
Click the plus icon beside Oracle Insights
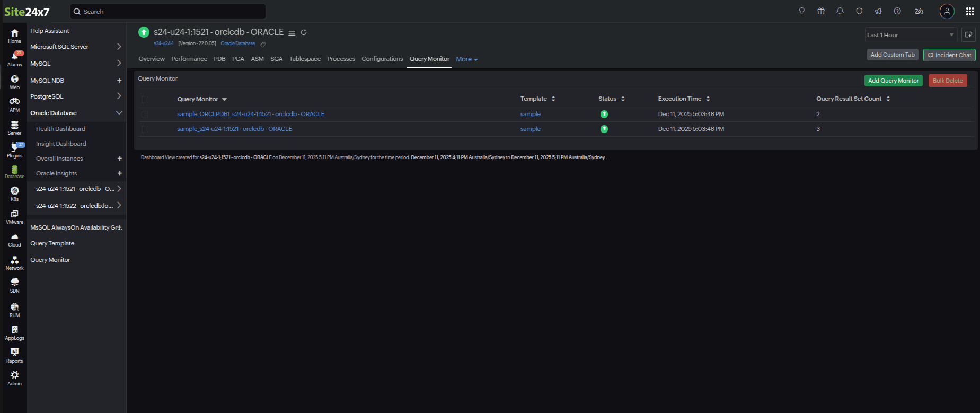click(x=120, y=173)
